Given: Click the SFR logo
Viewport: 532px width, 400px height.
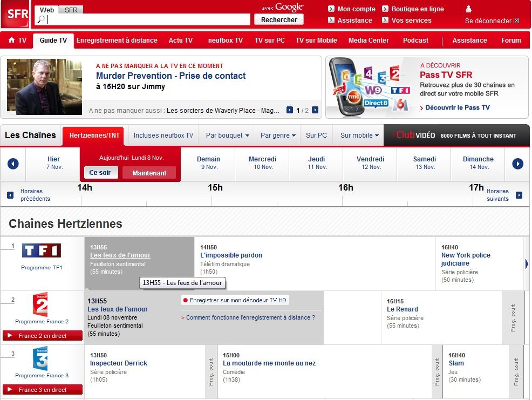Looking at the screenshot, I should click(x=15, y=14).
